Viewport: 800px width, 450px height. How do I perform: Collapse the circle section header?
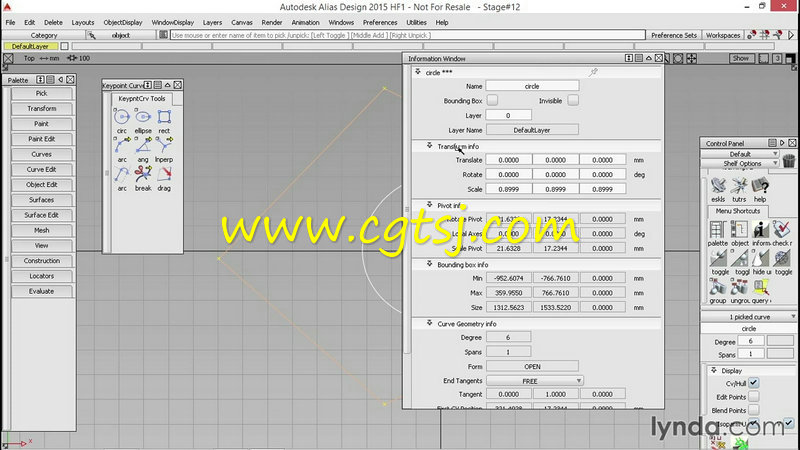418,72
